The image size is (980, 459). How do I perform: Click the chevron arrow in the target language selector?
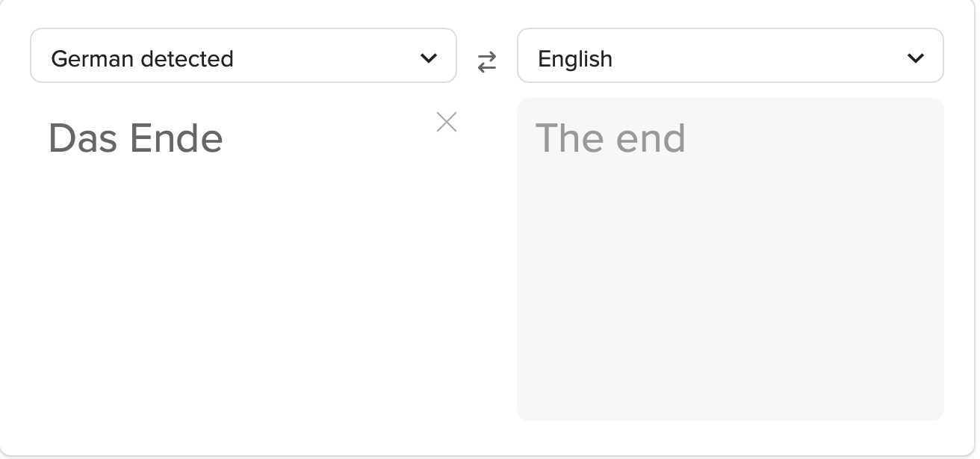click(916, 58)
